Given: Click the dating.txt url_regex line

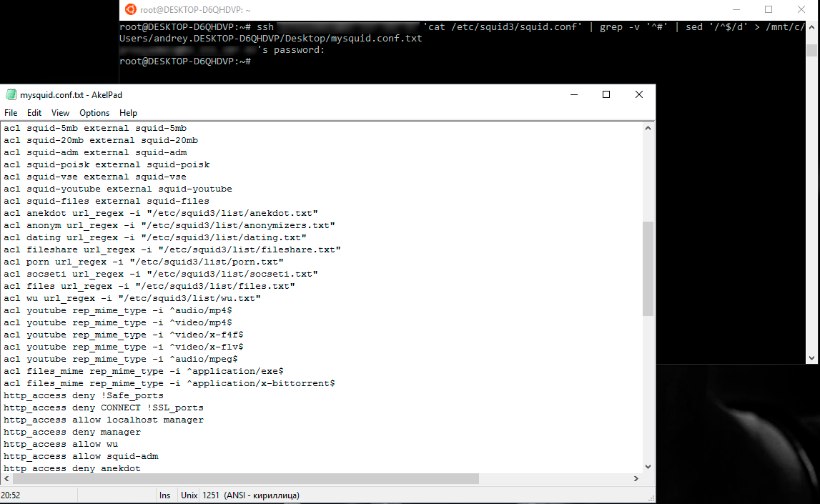Looking at the screenshot, I should [155, 237].
